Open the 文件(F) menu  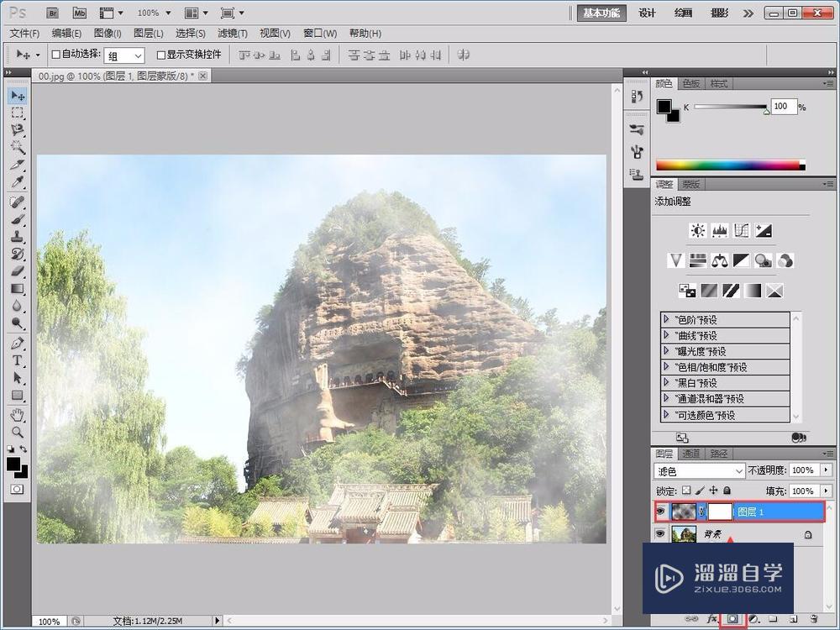(24, 34)
